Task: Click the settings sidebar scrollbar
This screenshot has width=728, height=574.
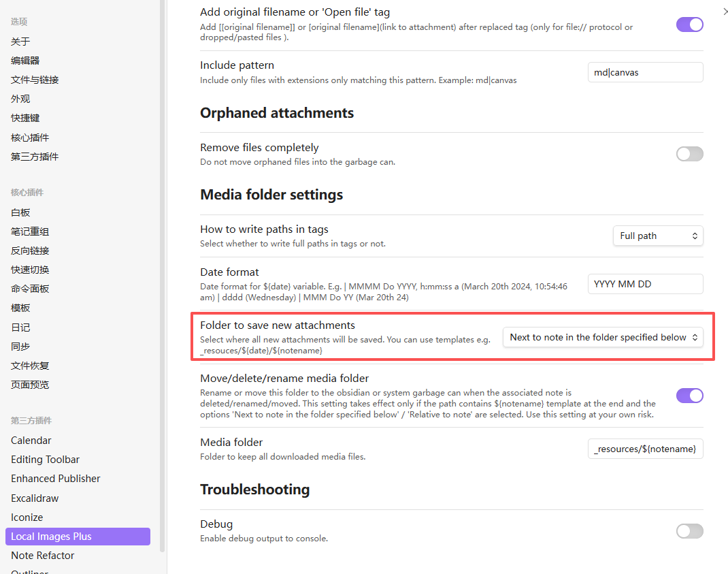Action: click(x=162, y=272)
